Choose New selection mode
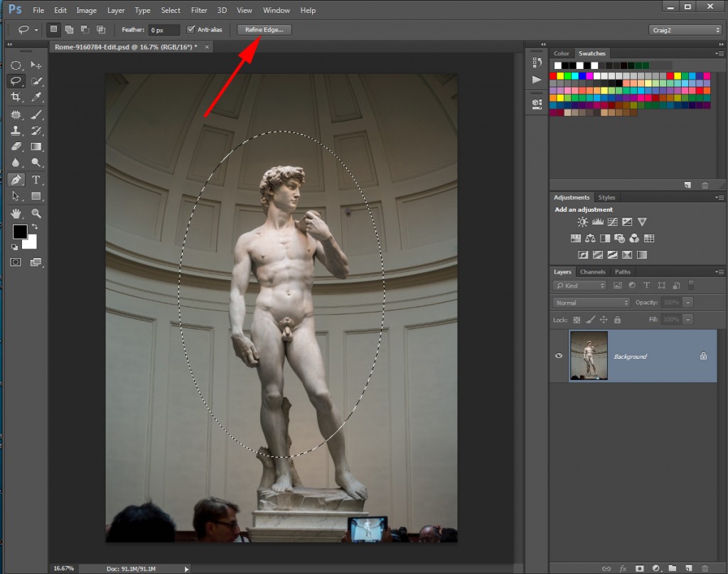This screenshot has width=728, height=574. [54, 29]
